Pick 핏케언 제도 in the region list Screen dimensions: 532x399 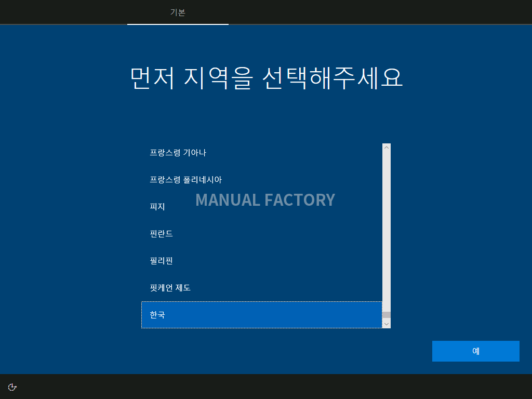[x=262, y=288]
